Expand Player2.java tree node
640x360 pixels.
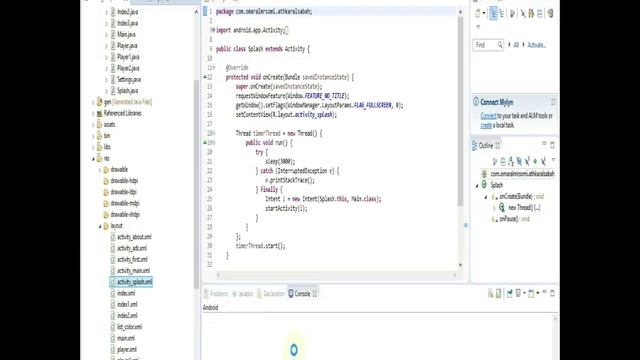pyautogui.click(x=107, y=68)
